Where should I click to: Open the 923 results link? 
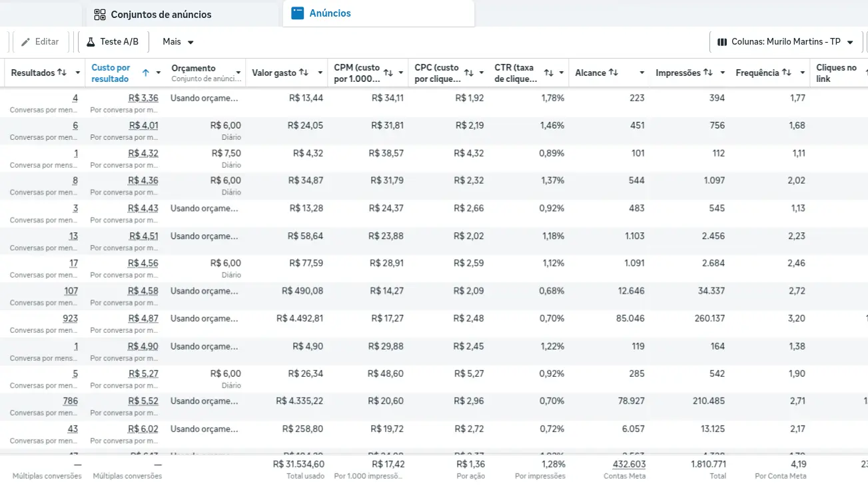(70, 318)
